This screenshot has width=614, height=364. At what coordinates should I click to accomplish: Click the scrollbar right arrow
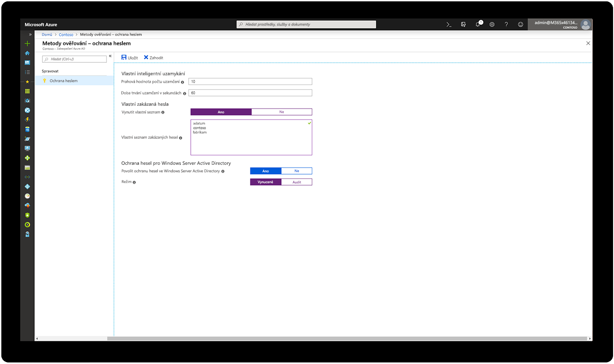point(589,339)
